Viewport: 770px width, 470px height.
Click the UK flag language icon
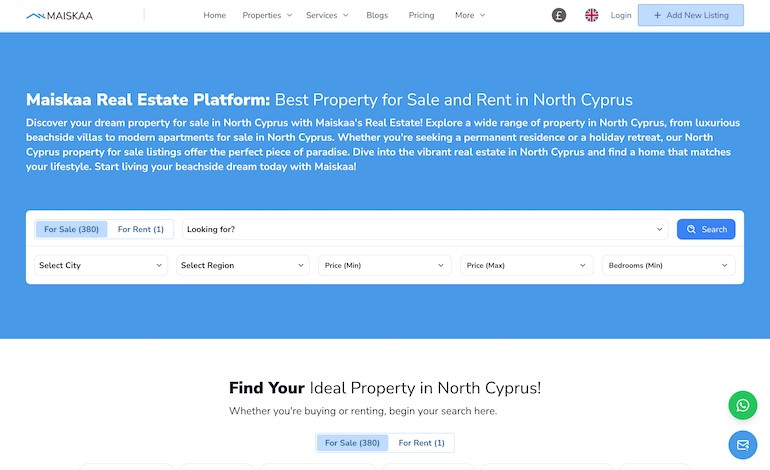pos(592,15)
